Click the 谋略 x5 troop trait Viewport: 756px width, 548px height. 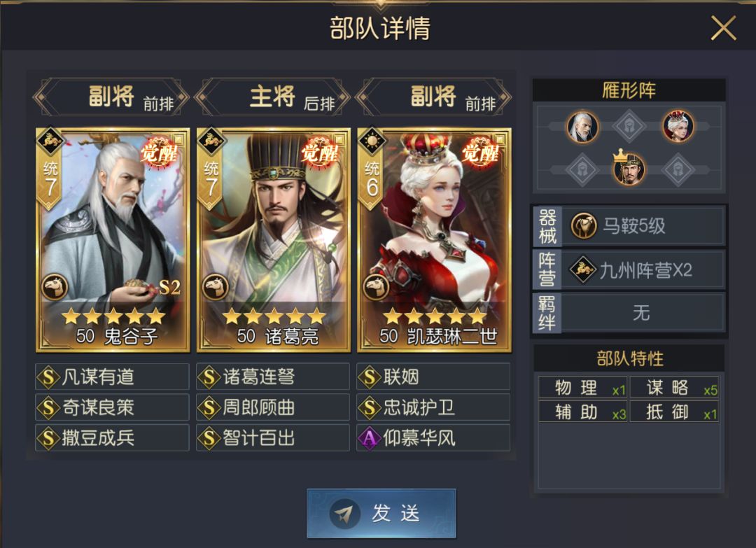(675, 388)
